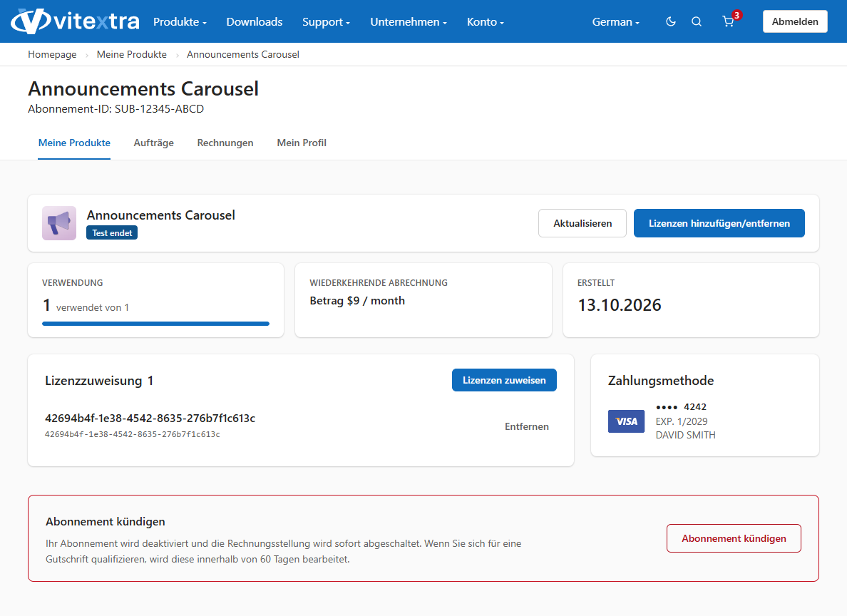The width and height of the screenshot is (847, 616).
Task: Click the EXP. 1/2029 expiry text
Action: 682,421
